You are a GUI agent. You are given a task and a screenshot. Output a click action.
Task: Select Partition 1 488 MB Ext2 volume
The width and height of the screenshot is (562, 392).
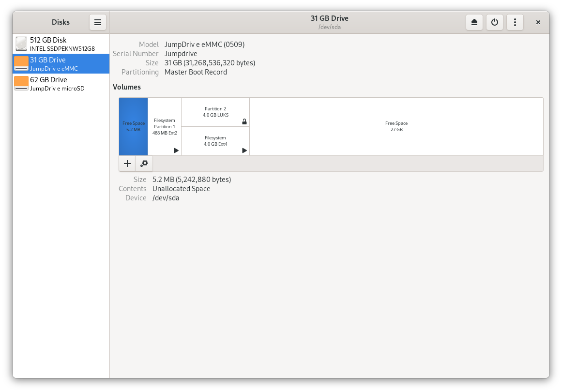tap(165, 126)
